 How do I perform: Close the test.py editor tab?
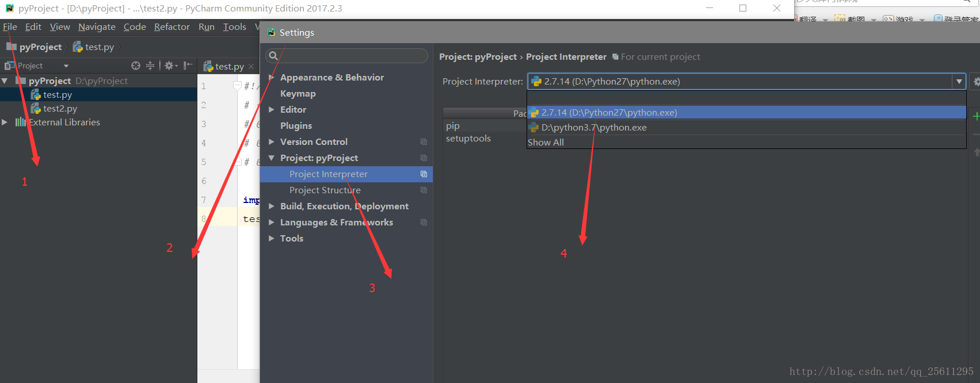(251, 67)
